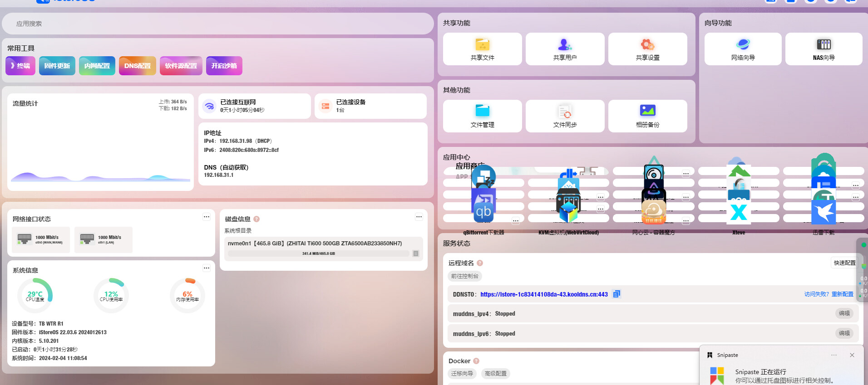Launch the 网络向导 network wizard
The width and height of the screenshot is (868, 385).
pos(743,49)
